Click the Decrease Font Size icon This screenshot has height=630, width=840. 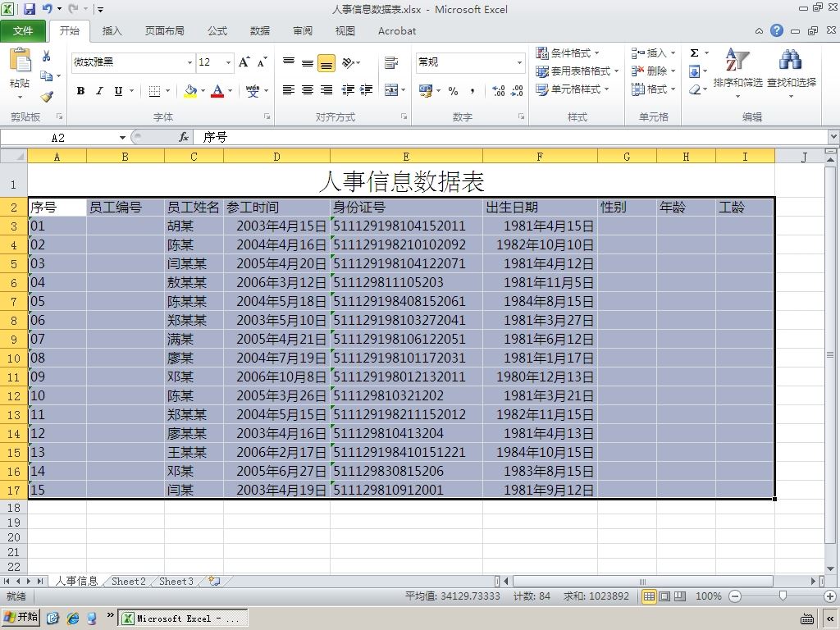pos(262,62)
